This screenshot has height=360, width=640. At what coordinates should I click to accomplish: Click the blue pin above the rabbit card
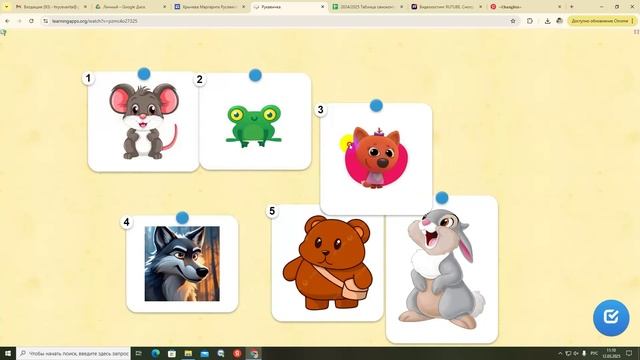tap(442, 198)
